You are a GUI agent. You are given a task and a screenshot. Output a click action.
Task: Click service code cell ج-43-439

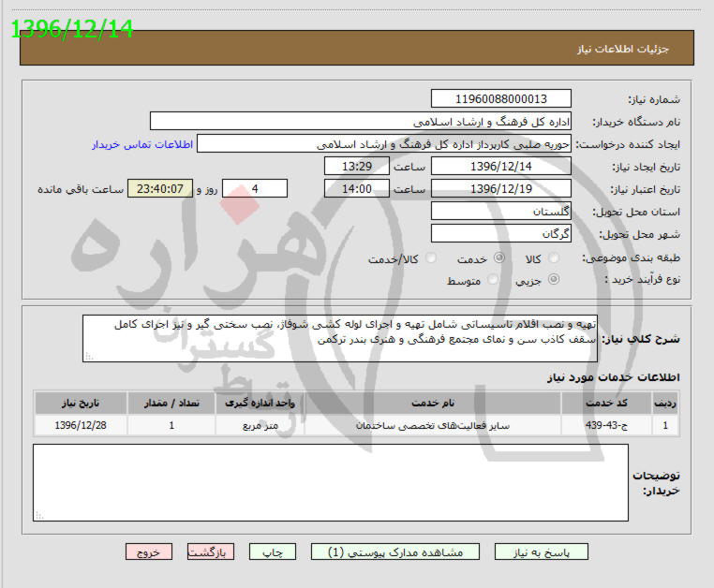coord(606,425)
